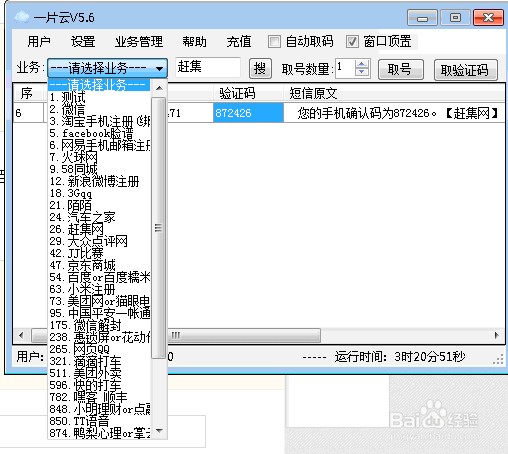Select 850.TT语音 in the list
The height and width of the screenshot is (454, 508).
click(x=99, y=421)
